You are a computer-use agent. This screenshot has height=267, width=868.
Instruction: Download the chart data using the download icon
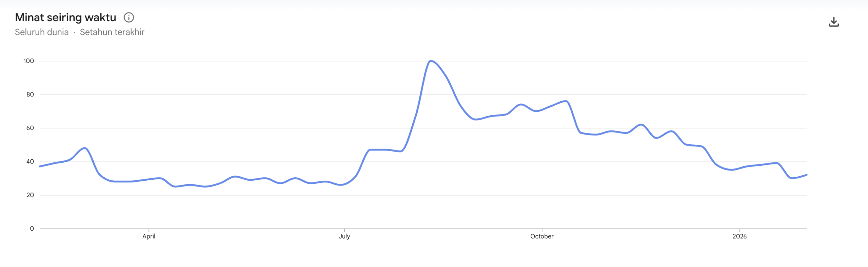[834, 22]
